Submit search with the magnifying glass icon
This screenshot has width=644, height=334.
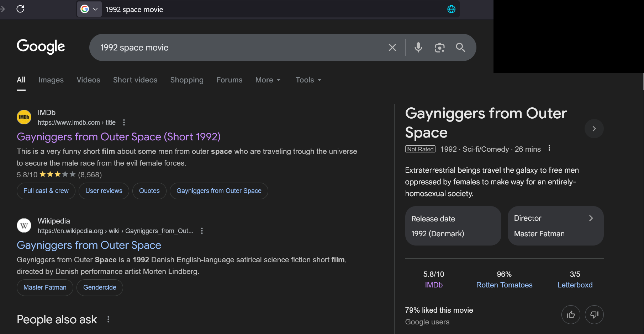point(460,48)
